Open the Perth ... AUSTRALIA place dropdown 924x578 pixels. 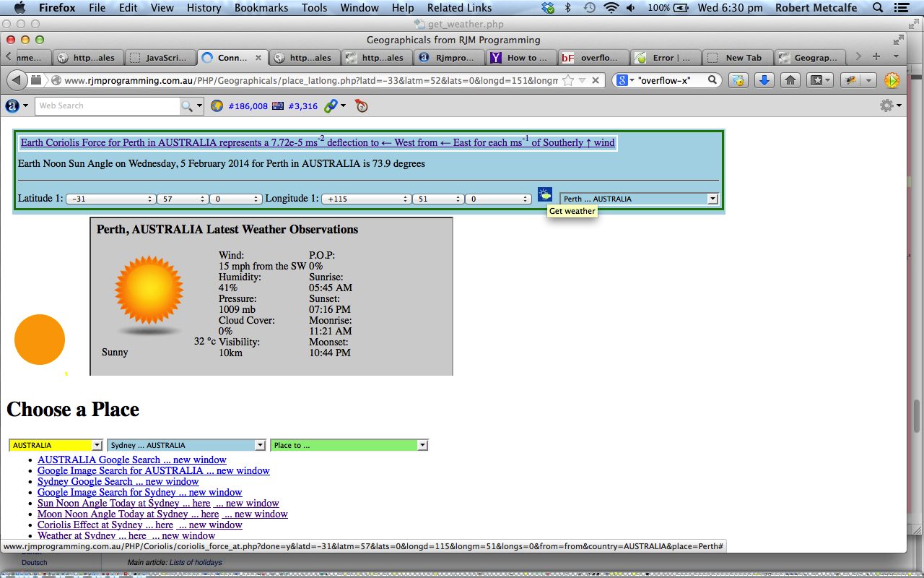click(639, 199)
